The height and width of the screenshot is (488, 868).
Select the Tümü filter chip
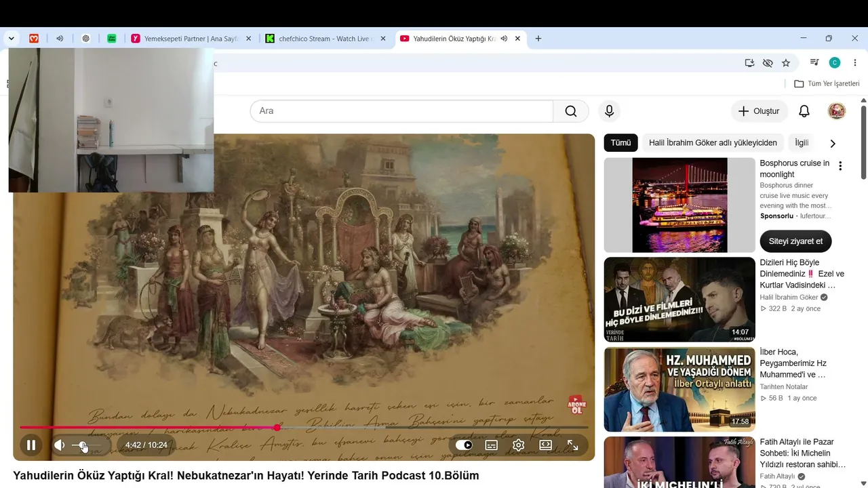point(620,143)
